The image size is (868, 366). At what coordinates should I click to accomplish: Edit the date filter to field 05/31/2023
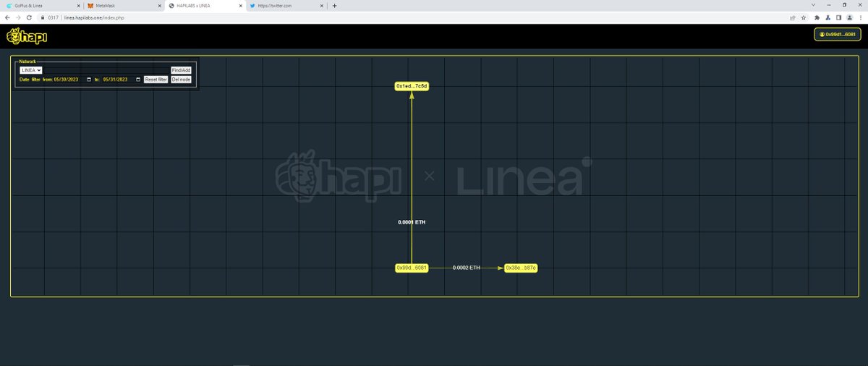[122, 80]
